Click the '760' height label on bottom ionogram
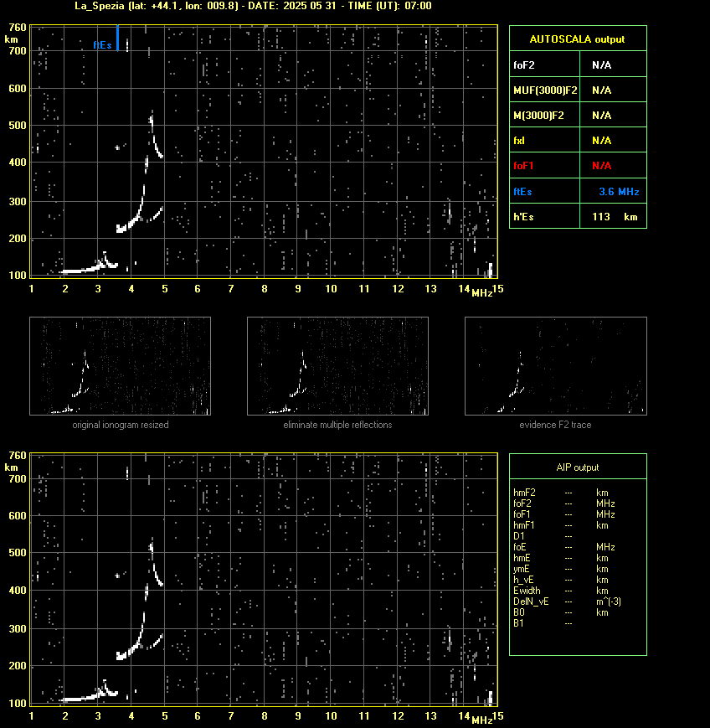 (x=18, y=456)
